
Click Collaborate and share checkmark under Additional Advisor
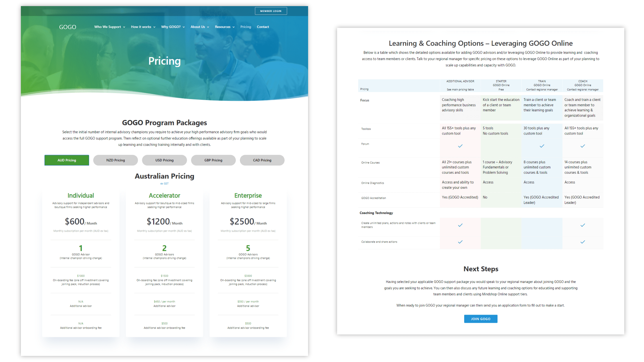click(460, 242)
